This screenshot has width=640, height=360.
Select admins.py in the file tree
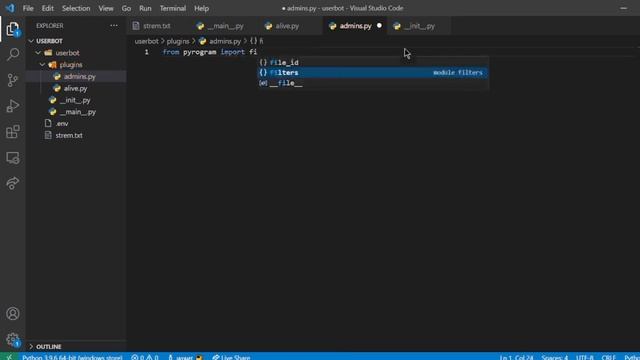click(x=76, y=76)
